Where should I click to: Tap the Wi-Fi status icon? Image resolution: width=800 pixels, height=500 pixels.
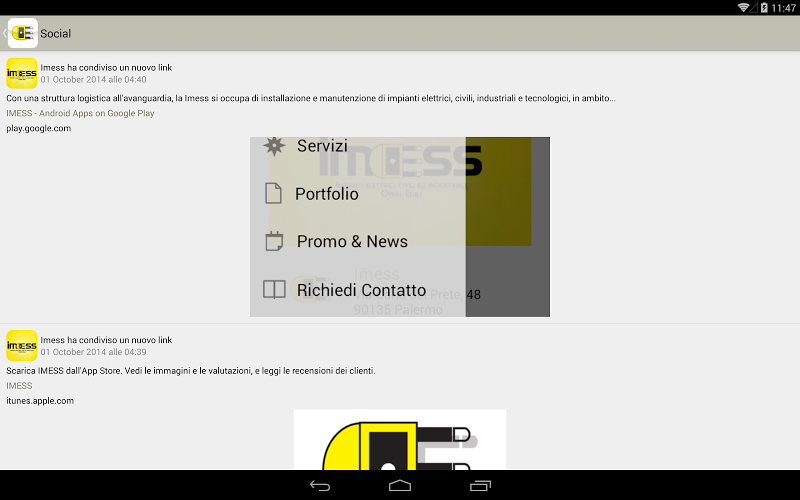click(x=743, y=8)
